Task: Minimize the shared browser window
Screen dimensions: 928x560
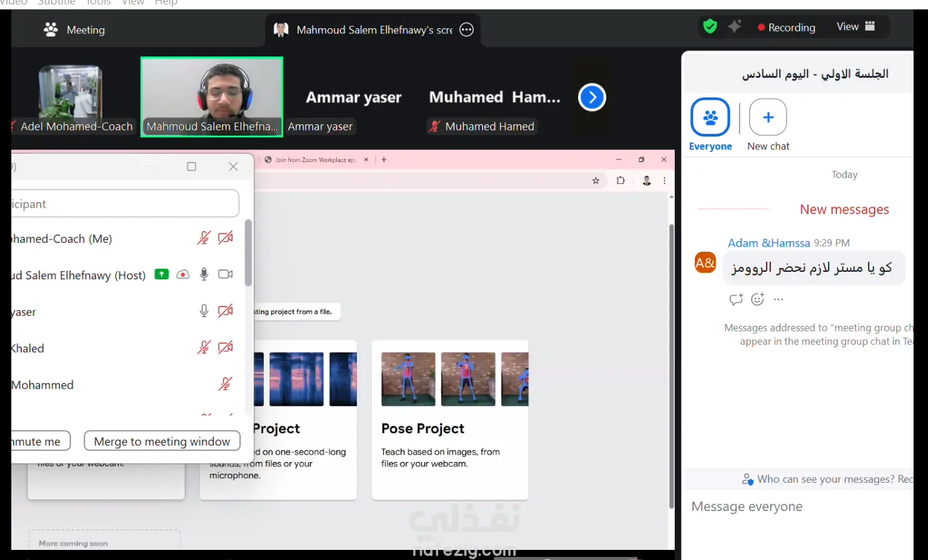Action: coord(619,159)
